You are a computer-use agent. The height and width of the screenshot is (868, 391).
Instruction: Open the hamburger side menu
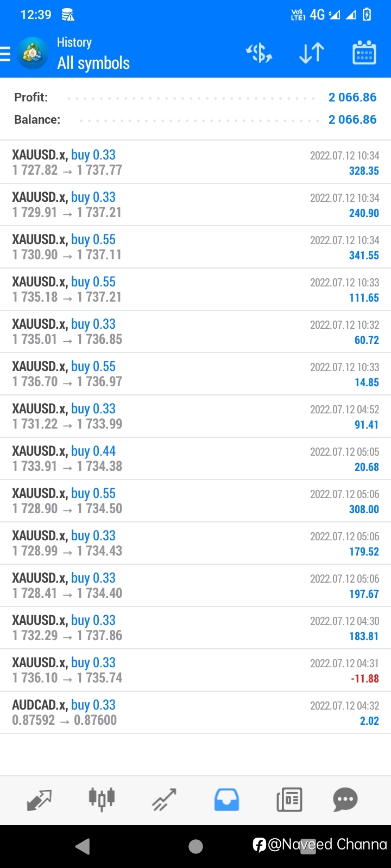click(5, 54)
